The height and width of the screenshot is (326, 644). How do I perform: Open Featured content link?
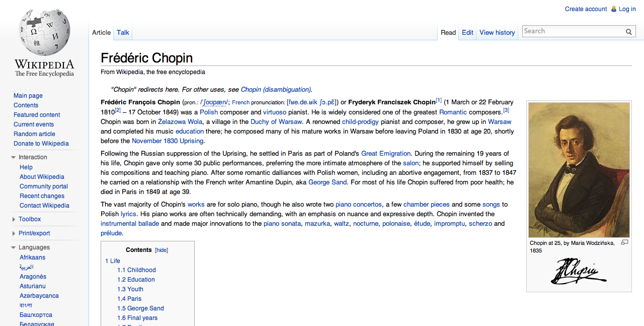37,115
